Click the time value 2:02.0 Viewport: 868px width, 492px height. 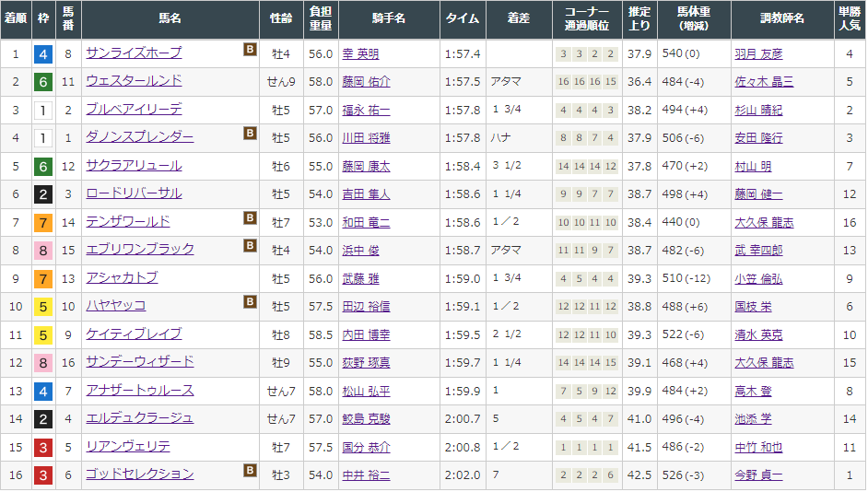click(x=463, y=475)
